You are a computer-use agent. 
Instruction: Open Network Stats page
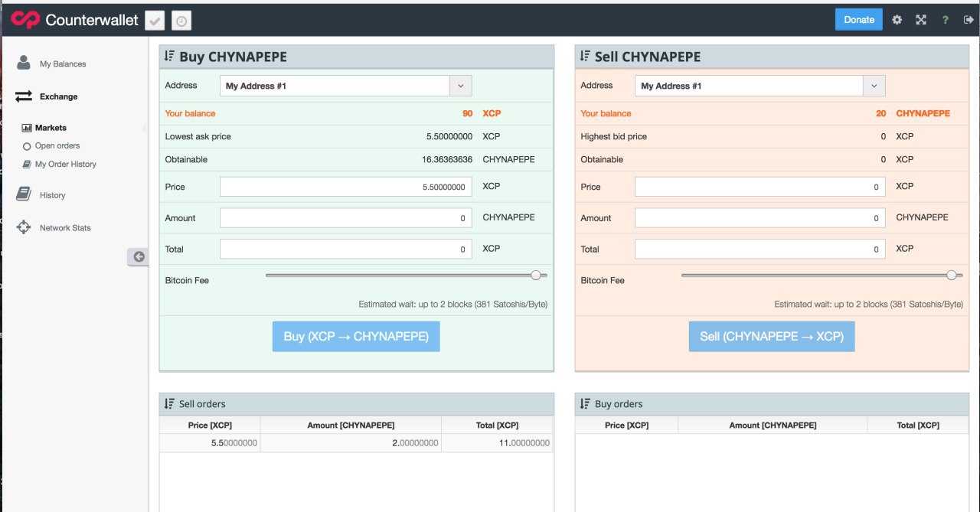(65, 228)
